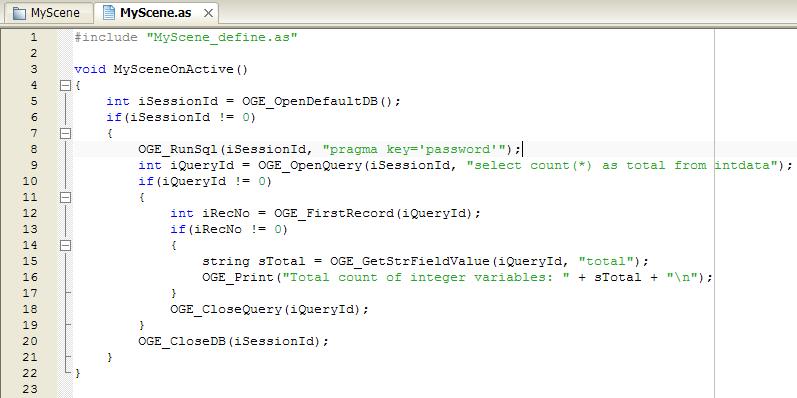Click the OGE_Print statement on line 16
797x398 pixels.
(x=457, y=277)
